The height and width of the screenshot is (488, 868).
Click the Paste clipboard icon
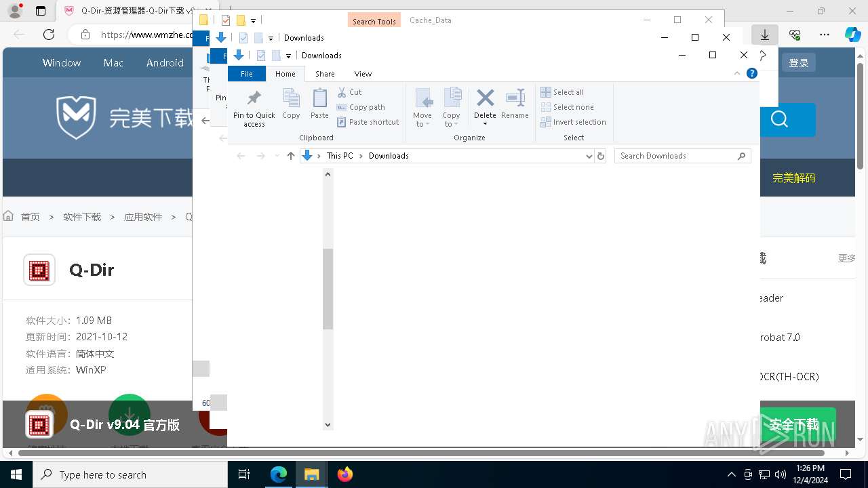point(319,103)
